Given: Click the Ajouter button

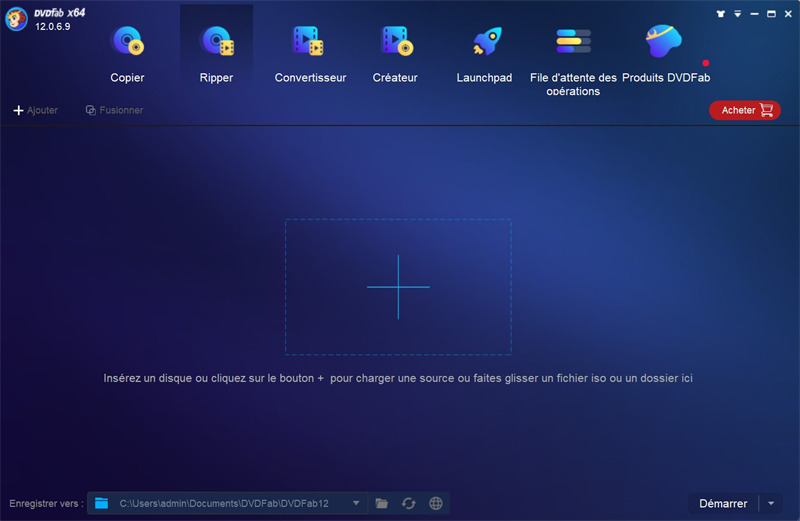Looking at the screenshot, I should pos(35,110).
